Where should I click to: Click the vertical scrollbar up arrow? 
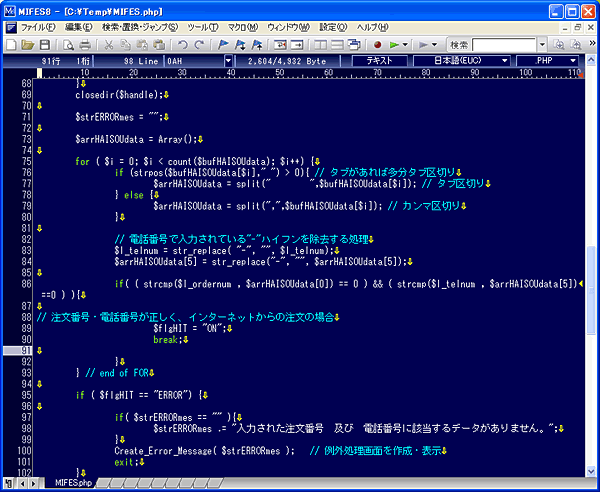pyautogui.click(x=591, y=60)
